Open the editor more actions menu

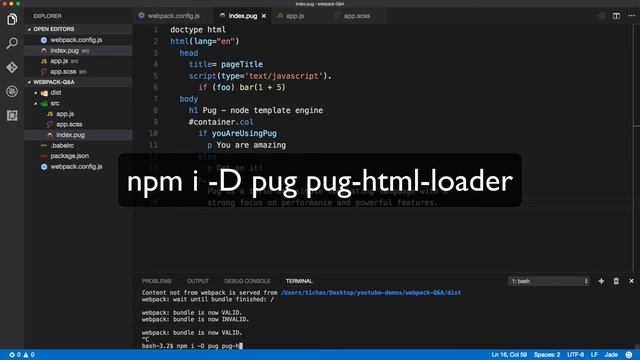[631, 16]
